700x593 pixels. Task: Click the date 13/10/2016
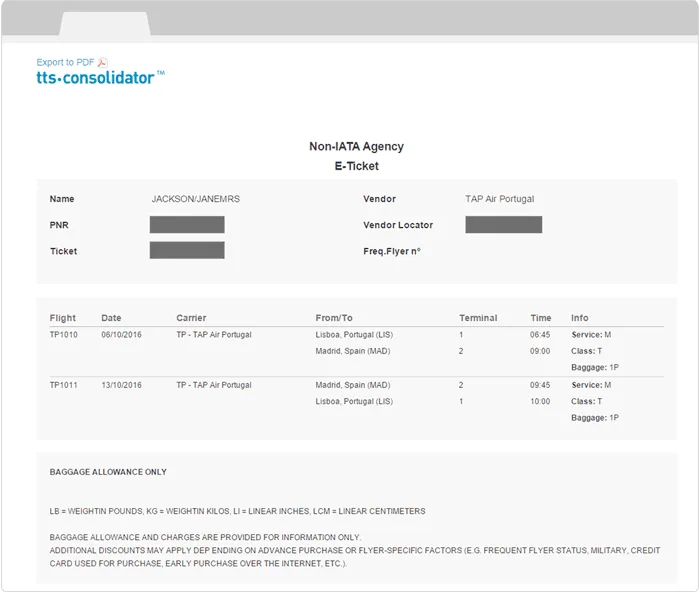pyautogui.click(x=121, y=385)
